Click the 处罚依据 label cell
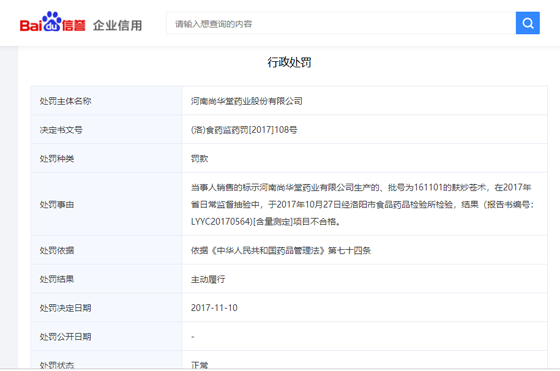Image resolution: width=560 pixels, height=371 pixels. 107,250
